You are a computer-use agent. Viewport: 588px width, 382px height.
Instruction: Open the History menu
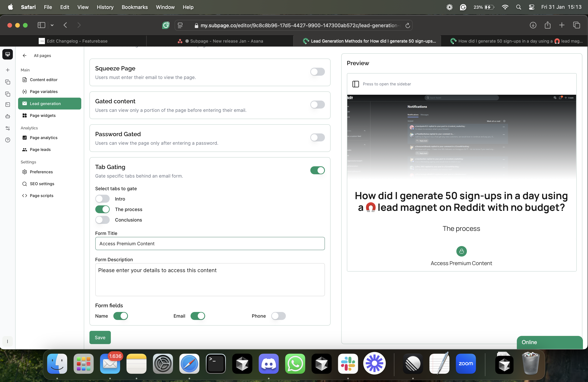[105, 7]
